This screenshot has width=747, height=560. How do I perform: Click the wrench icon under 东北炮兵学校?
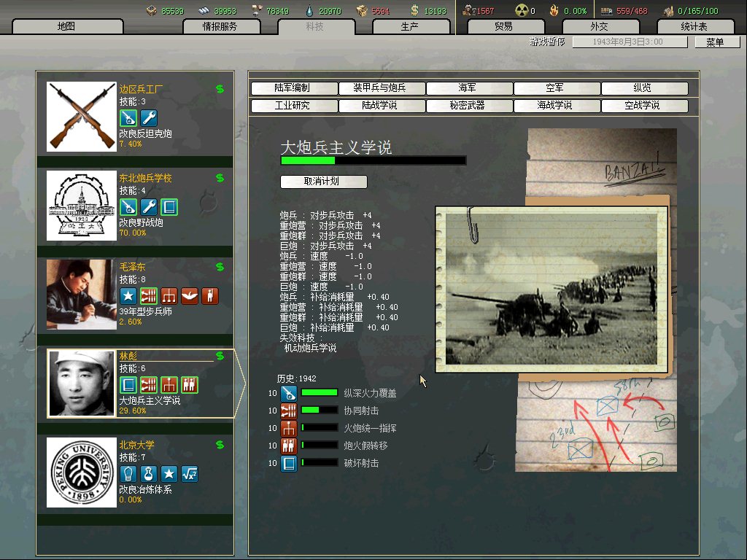pos(149,207)
